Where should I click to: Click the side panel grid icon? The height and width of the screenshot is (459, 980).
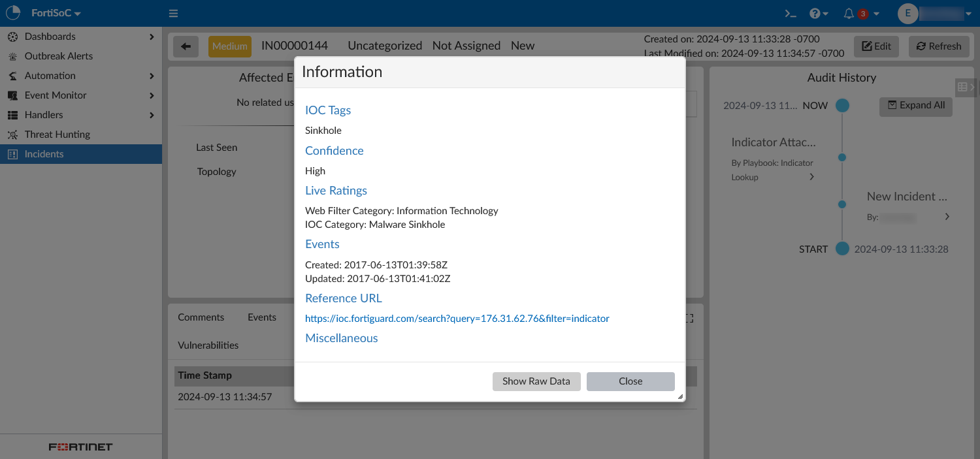[962, 87]
